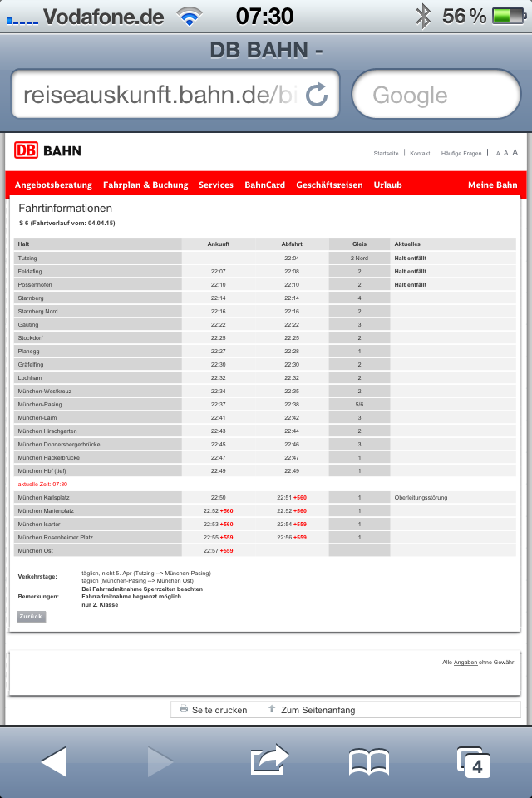Open the Services menu
This screenshot has width=532, height=798.
[x=216, y=185]
